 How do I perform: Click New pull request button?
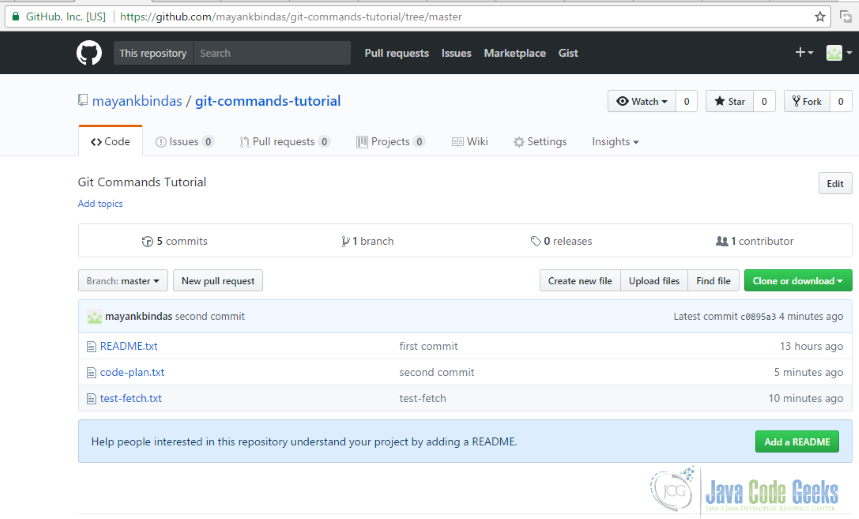click(218, 281)
